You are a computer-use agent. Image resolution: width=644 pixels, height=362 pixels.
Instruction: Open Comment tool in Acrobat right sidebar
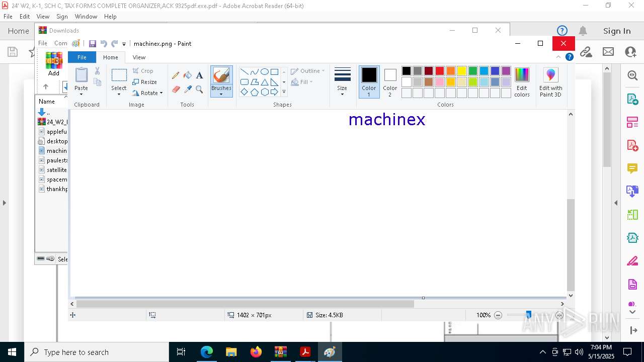click(x=632, y=168)
